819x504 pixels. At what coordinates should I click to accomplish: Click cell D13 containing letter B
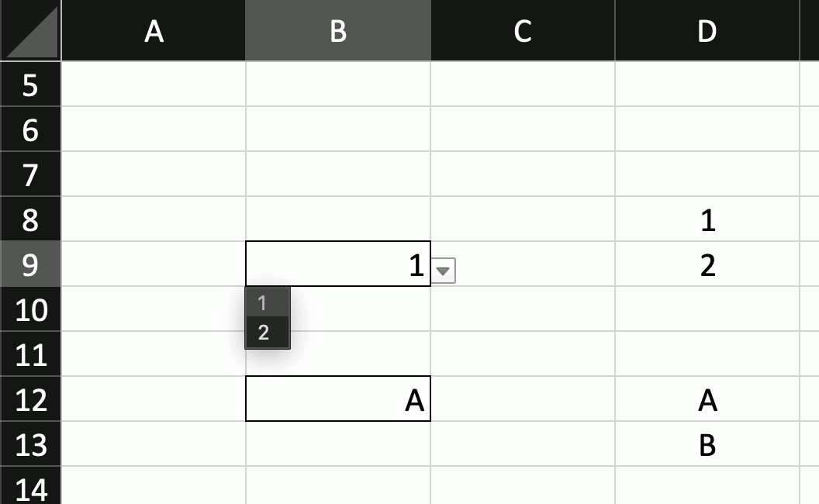click(x=707, y=444)
